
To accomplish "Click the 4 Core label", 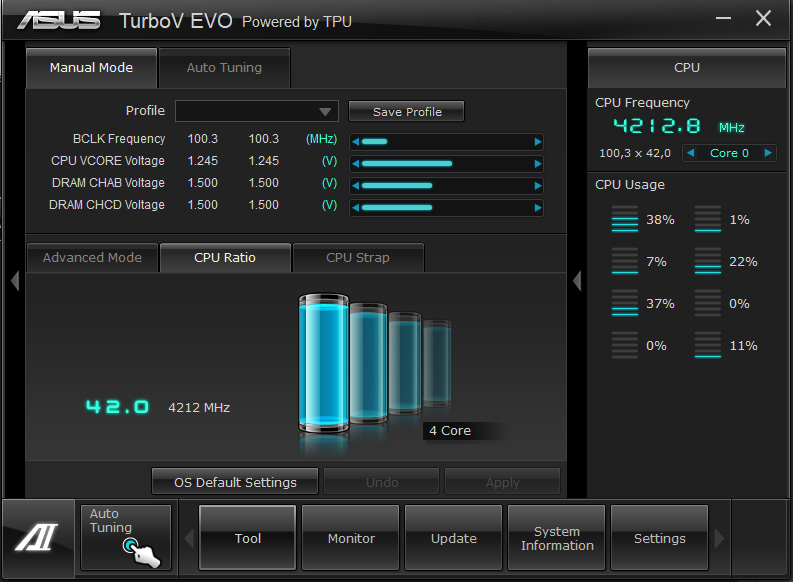I will pyautogui.click(x=450, y=430).
